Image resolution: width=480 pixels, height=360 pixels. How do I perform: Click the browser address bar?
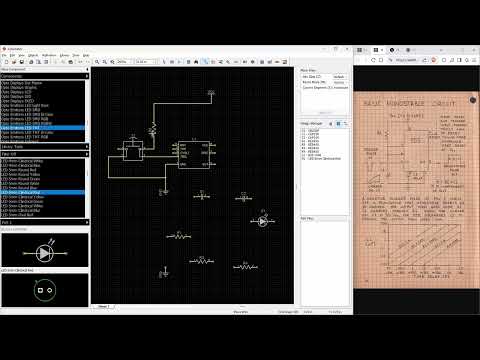[405, 60]
